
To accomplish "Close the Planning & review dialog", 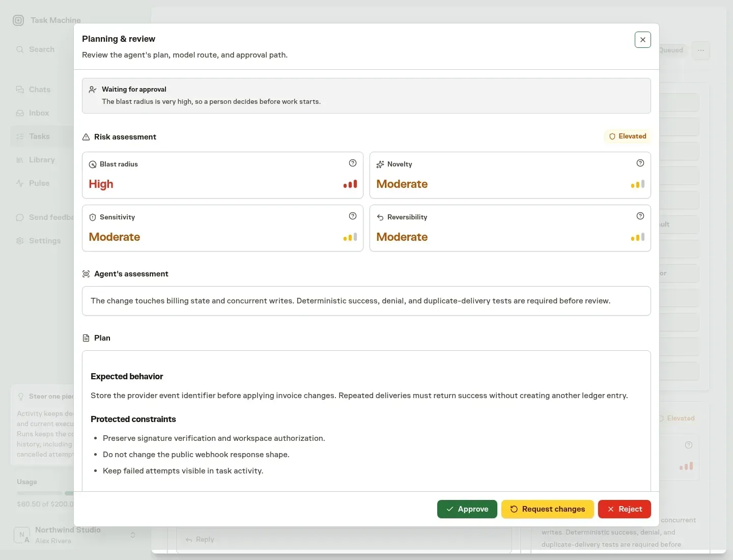I will pyautogui.click(x=642, y=40).
